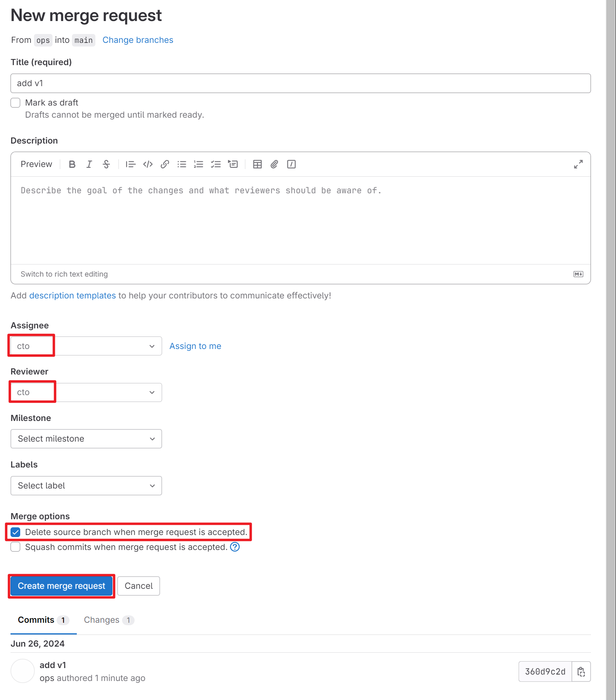
Task: Copy commit SHA 360d9c2d to clipboard
Action: tap(581, 672)
